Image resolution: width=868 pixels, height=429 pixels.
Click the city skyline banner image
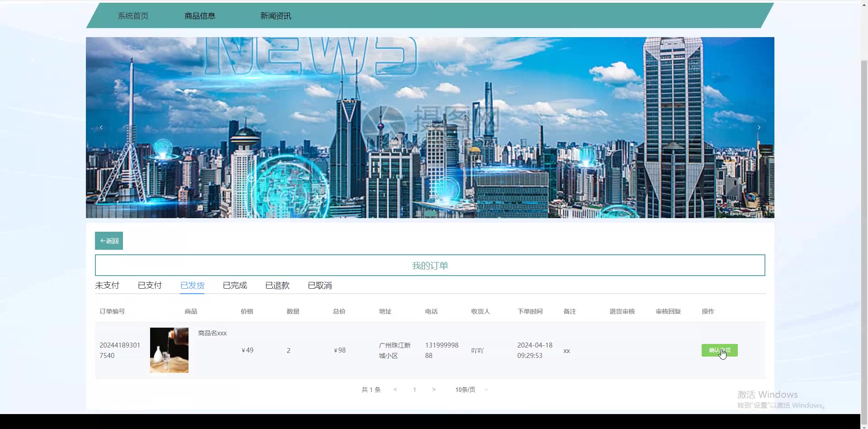430,128
